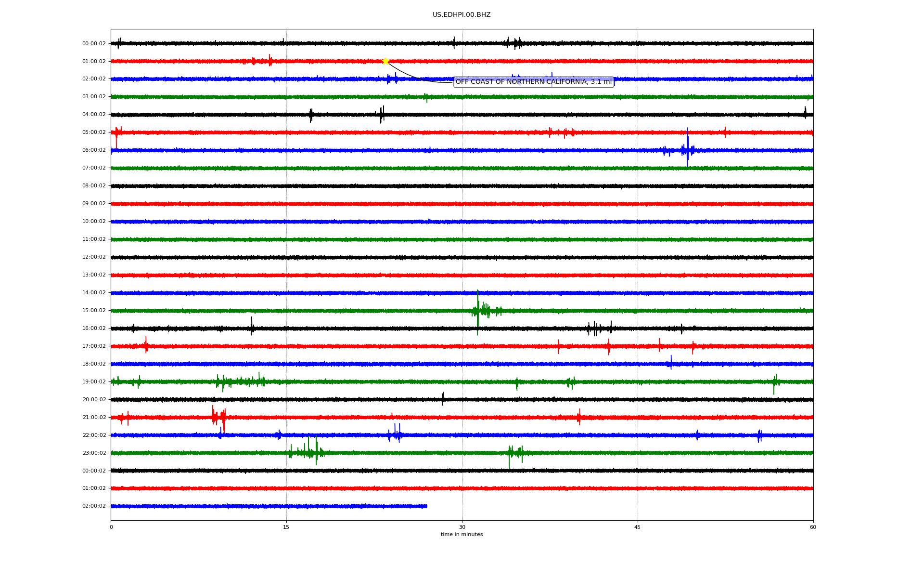Viewport: 924px width, 578px height.
Task: Click the 10:00:02 trace label
Action: [94, 222]
